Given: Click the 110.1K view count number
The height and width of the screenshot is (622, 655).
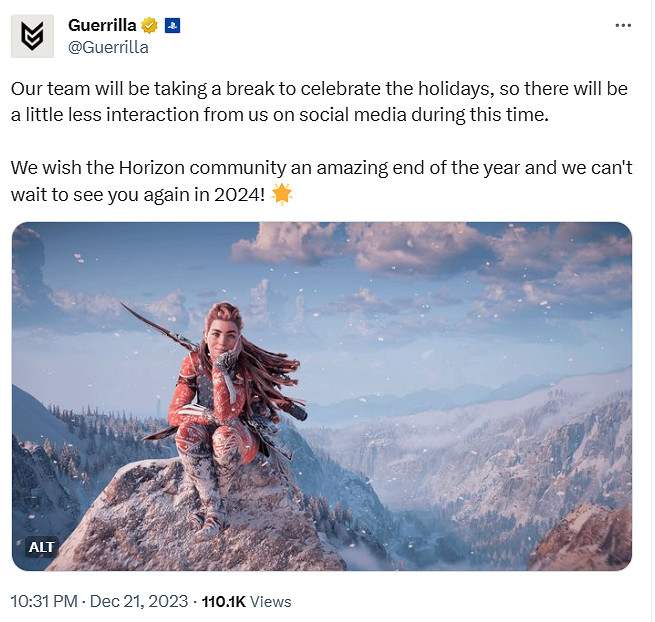Looking at the screenshot, I should tap(224, 601).
